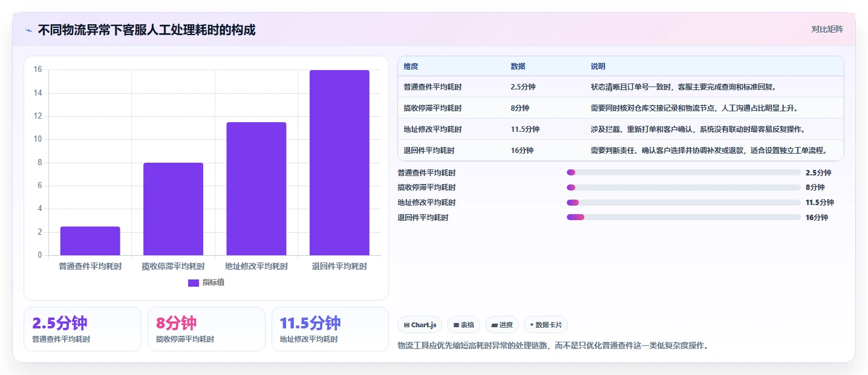868x375 pixels.
Task: Open the 11.5分钟 data card
Action: point(330,329)
